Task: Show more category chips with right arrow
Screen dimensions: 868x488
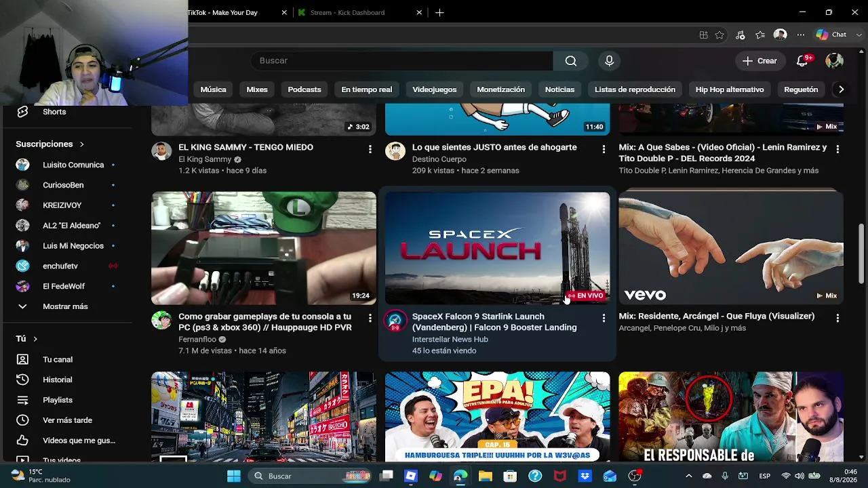Action: [x=841, y=89]
